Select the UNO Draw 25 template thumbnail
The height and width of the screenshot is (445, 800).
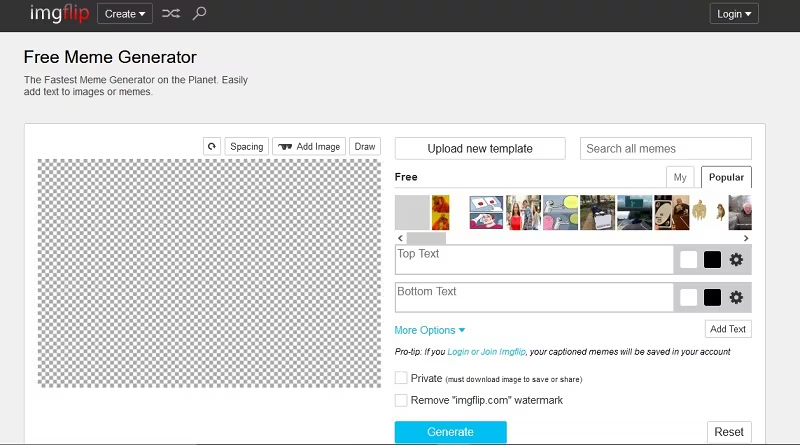click(x=671, y=212)
